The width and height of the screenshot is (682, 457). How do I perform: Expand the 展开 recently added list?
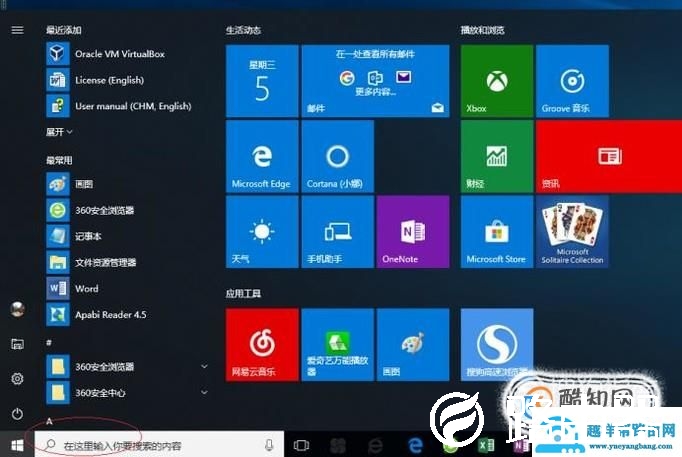click(x=59, y=132)
